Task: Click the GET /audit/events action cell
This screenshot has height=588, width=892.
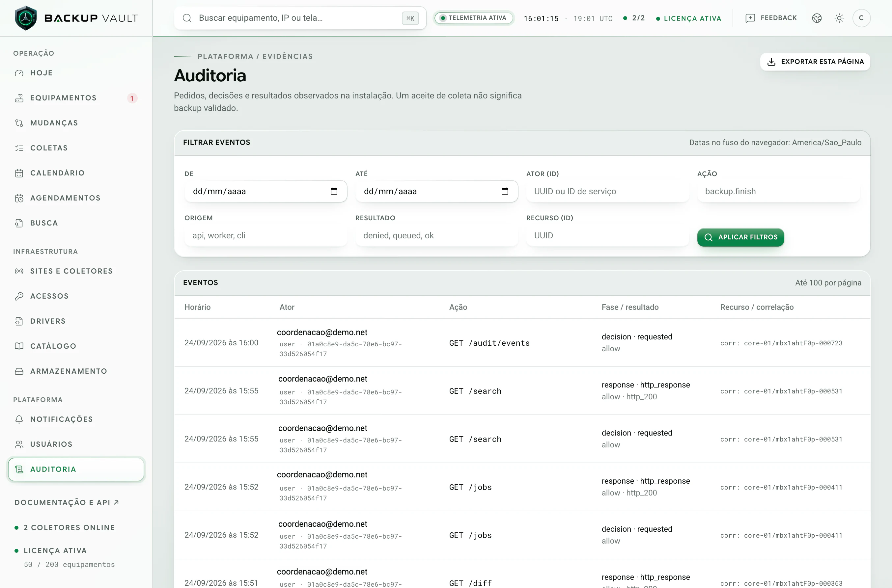Action: coord(489,343)
